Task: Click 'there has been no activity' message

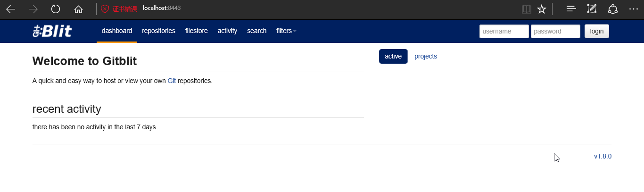Action: tap(94, 127)
